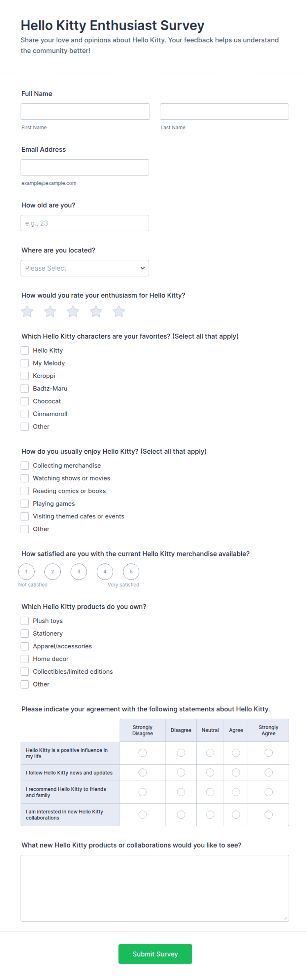Check the Collecting merchandise checkbox

(25, 465)
